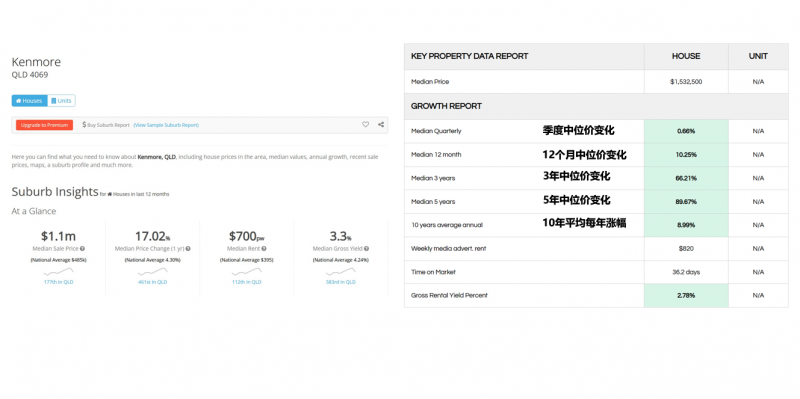The height and width of the screenshot is (399, 800).
Task: Click the Upgrade to Premium button
Action: (x=44, y=125)
